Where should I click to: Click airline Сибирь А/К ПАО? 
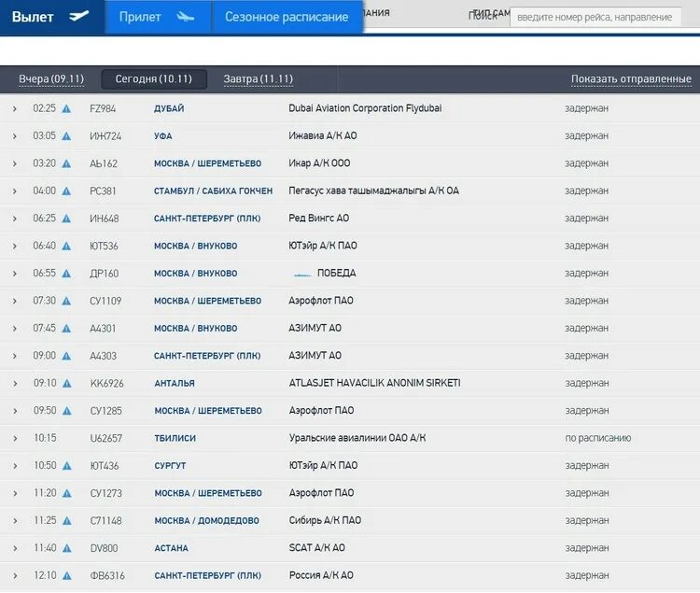(x=325, y=521)
